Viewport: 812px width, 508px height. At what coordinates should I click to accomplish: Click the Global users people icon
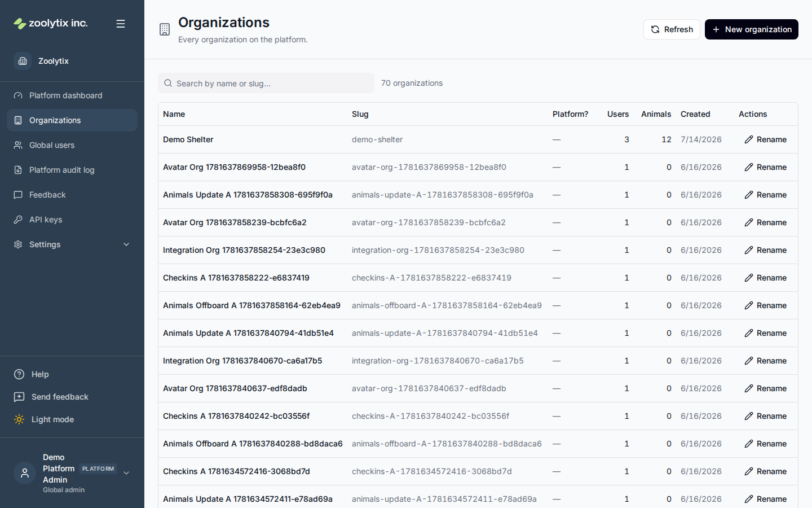(x=18, y=145)
